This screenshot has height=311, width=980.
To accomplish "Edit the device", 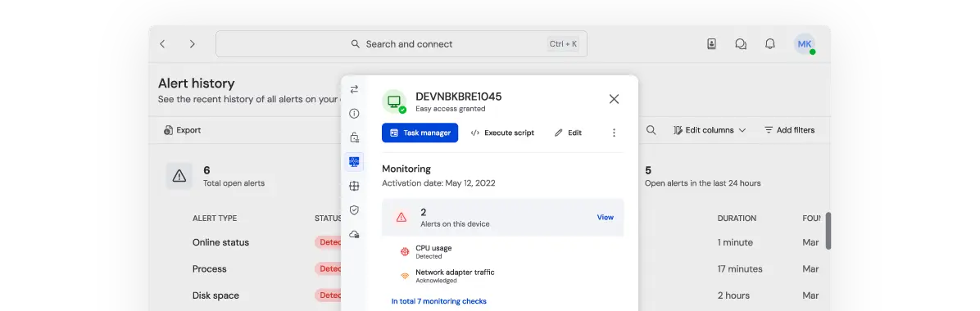I will 568,133.
